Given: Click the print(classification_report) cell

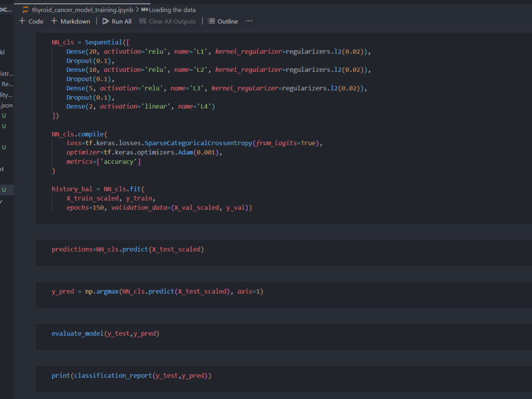Looking at the screenshot, I should tap(284, 379).
